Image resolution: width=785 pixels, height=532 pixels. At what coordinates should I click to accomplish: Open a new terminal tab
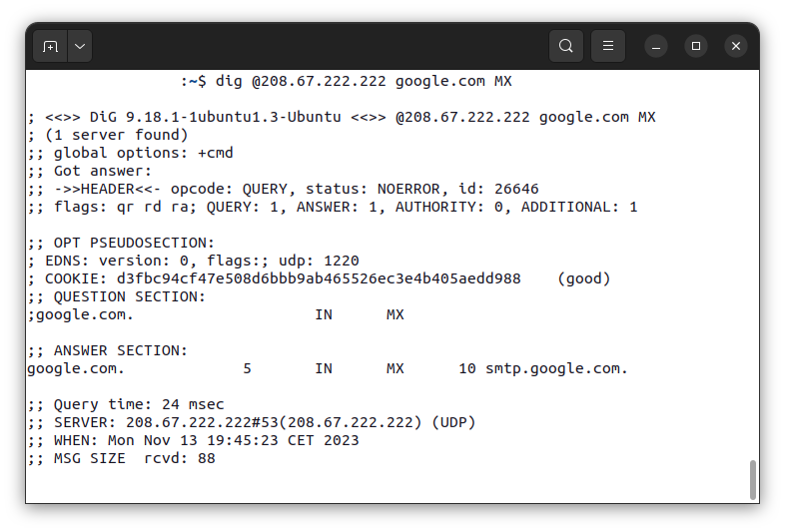(x=50, y=47)
